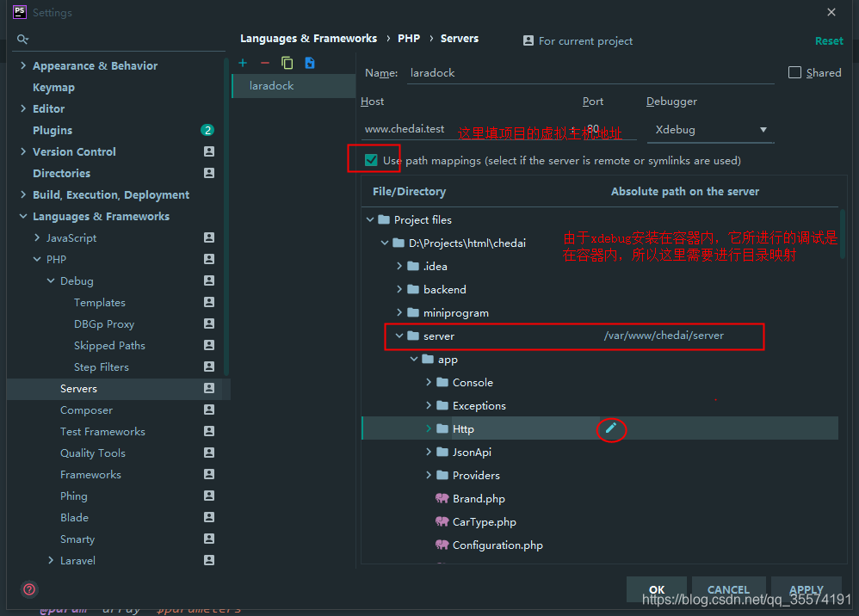This screenshot has width=859, height=616.
Task: Click the miniprogram folder icon
Action: click(413, 312)
